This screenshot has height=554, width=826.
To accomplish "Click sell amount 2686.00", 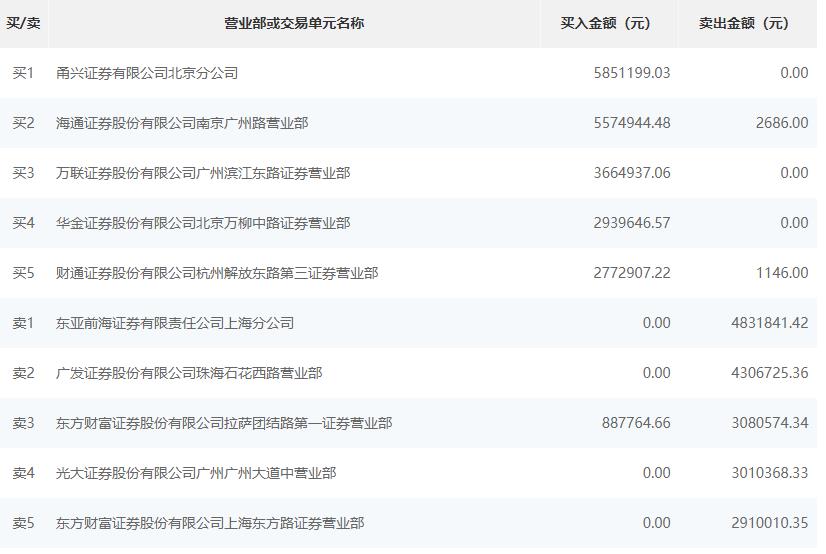I will [x=782, y=123].
